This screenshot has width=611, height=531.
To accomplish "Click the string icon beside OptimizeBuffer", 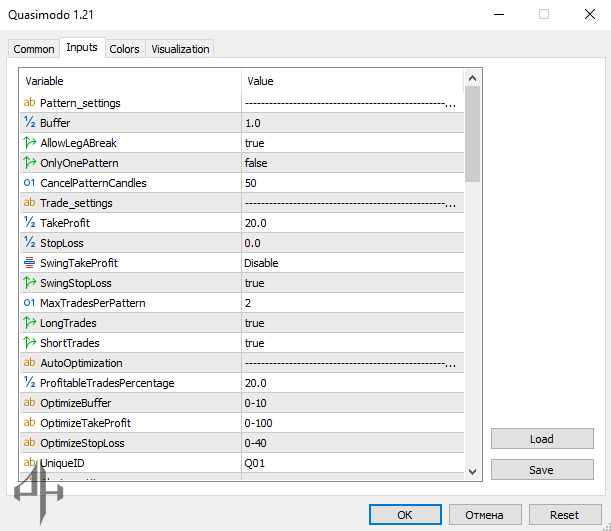I will pyautogui.click(x=29, y=402).
